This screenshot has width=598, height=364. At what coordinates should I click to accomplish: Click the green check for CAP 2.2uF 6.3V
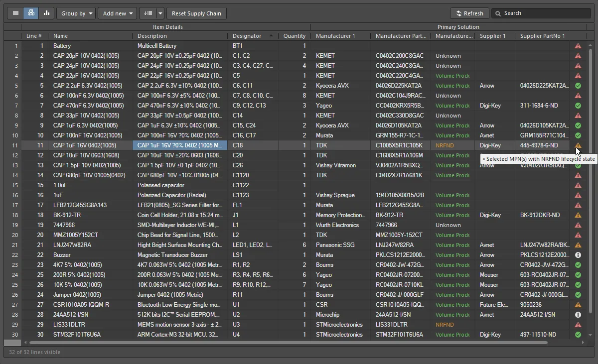click(x=578, y=86)
